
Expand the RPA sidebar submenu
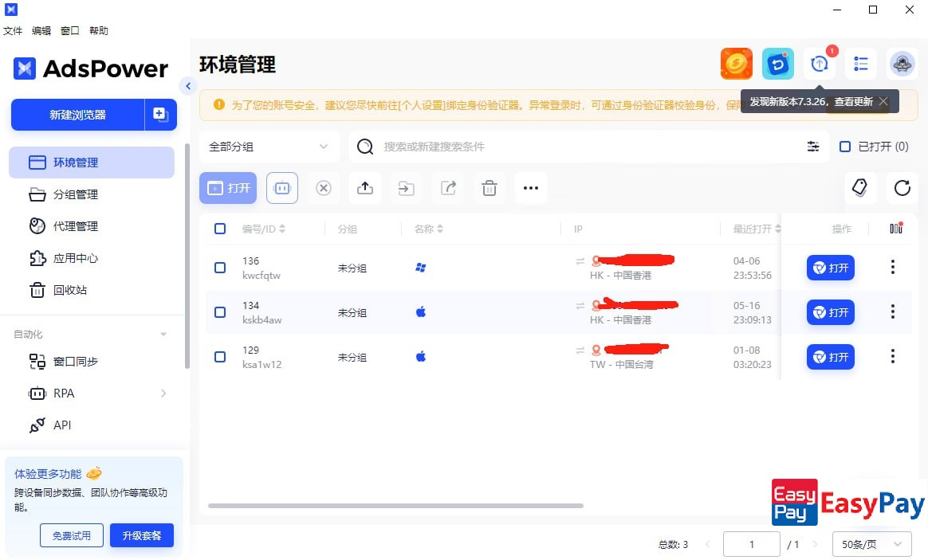click(163, 394)
